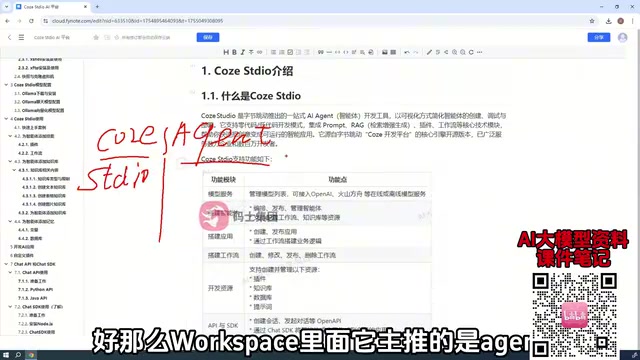Screen dimensions: 640x360
Task: Insert a table into the note
Action: (393, 52)
